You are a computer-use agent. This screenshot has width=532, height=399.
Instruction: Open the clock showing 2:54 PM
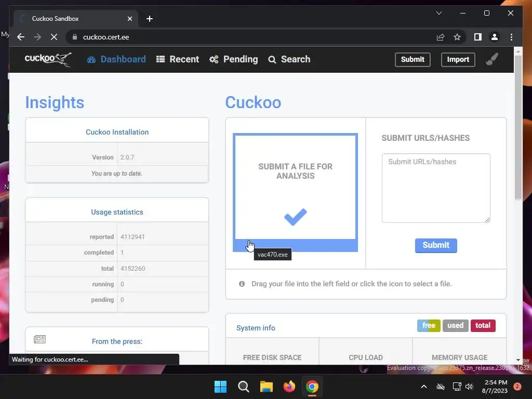pos(495,387)
